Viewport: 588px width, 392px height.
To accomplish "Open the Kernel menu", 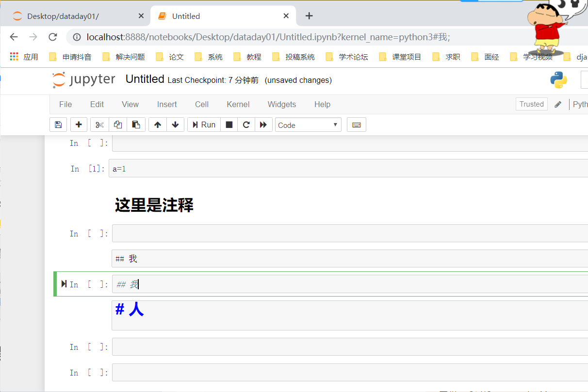I will pos(238,104).
